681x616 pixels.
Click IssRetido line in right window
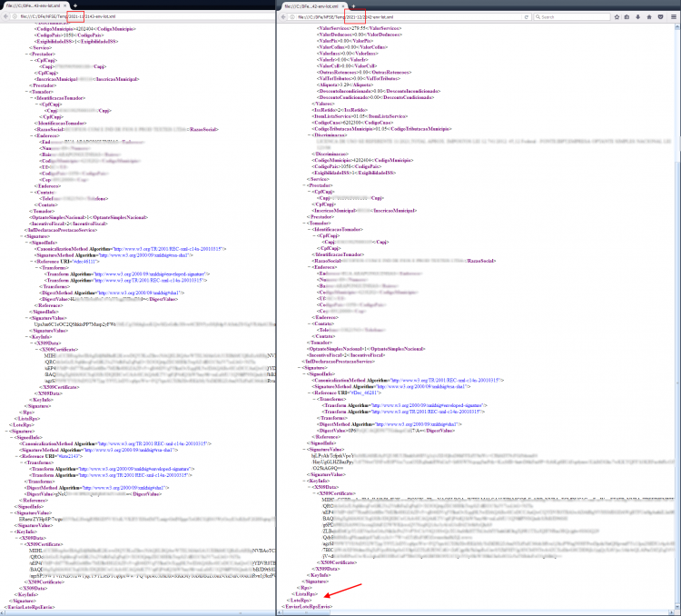click(340, 110)
